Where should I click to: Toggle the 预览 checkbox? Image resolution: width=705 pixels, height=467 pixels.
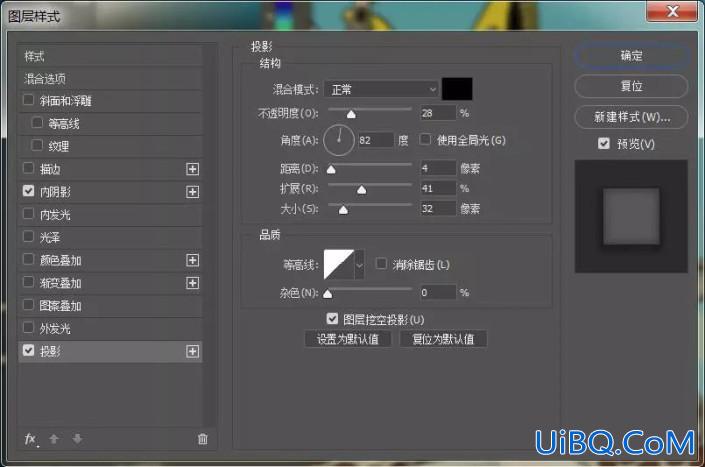[604, 143]
